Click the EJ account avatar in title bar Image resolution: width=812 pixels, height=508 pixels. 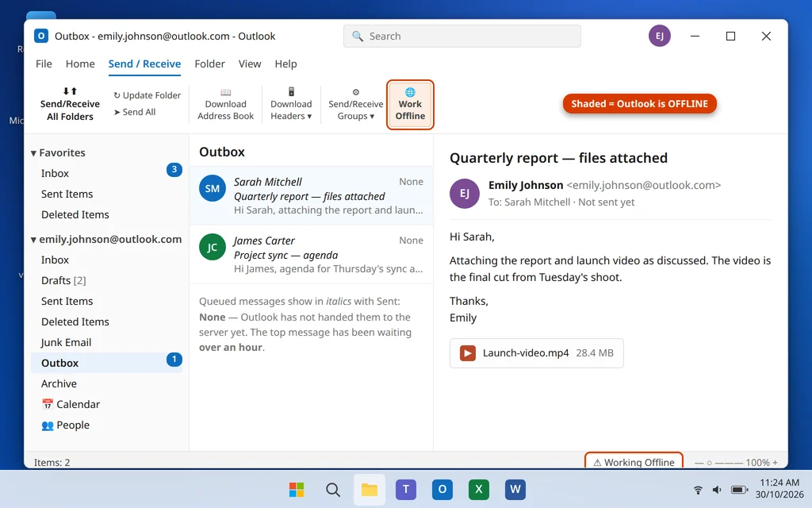coord(659,36)
